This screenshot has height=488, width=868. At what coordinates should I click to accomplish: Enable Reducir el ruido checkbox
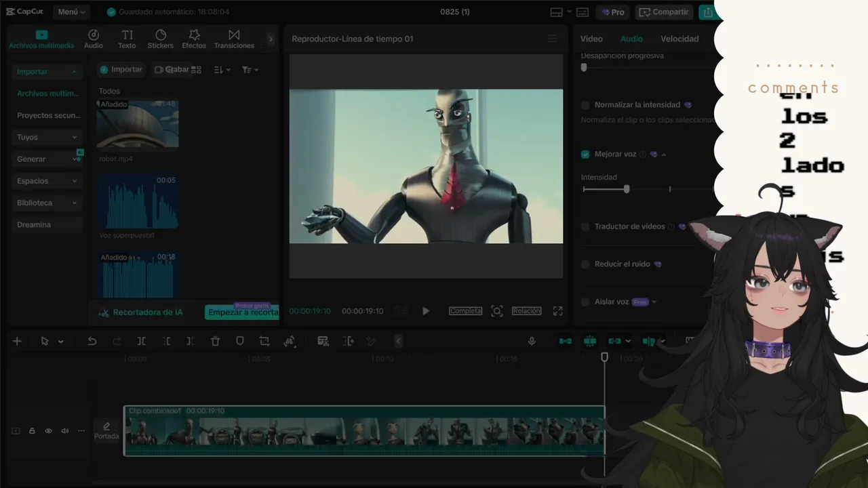(x=585, y=264)
